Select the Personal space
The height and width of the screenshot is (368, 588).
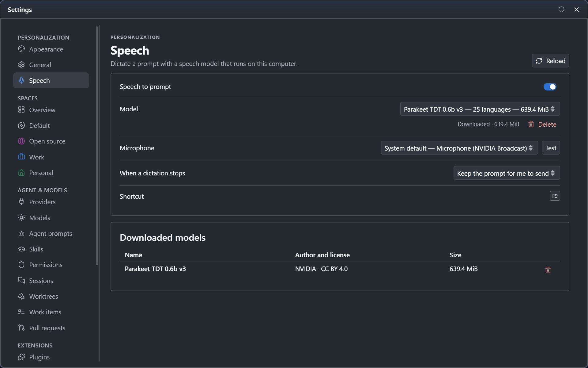pos(51,173)
